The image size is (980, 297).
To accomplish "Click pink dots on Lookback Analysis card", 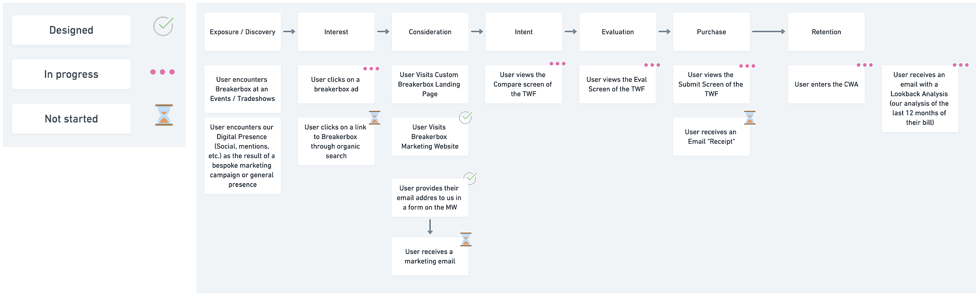I will [961, 65].
